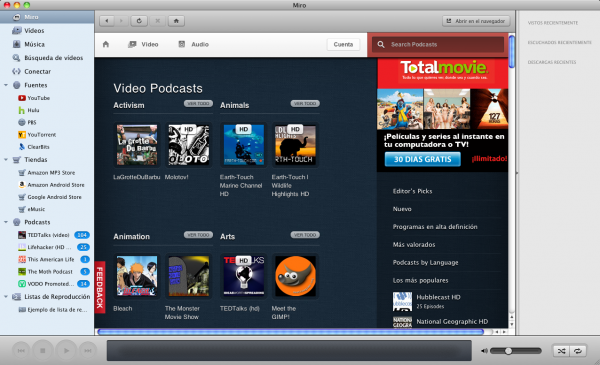This screenshot has width=600, height=365.
Task: Open the Videos library
Action: (x=47, y=31)
